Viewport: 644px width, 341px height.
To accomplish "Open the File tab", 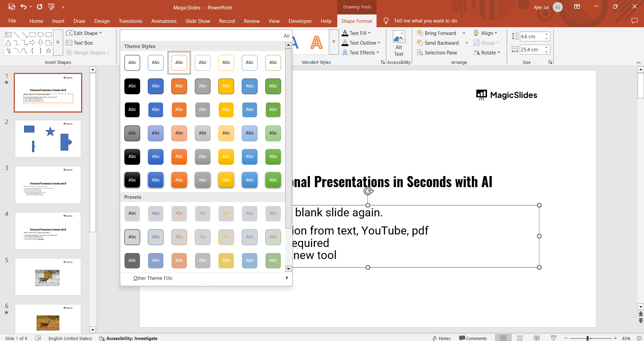I will coord(12,21).
